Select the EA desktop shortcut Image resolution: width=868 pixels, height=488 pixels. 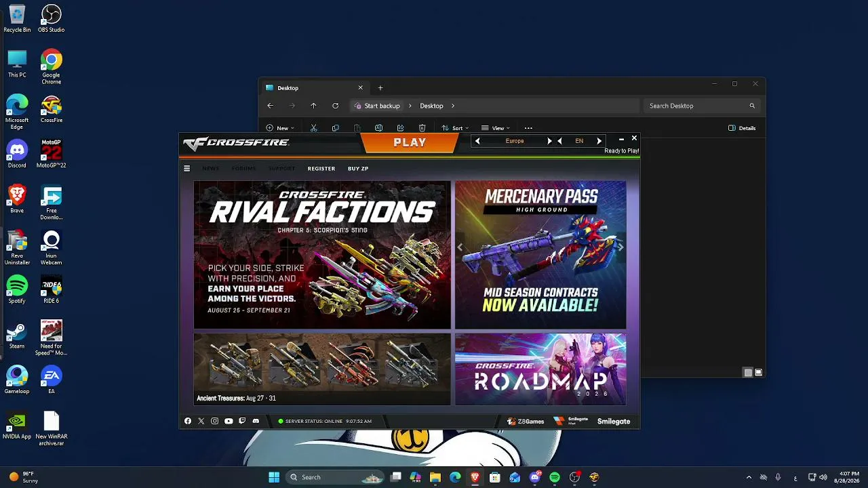pyautogui.click(x=52, y=380)
